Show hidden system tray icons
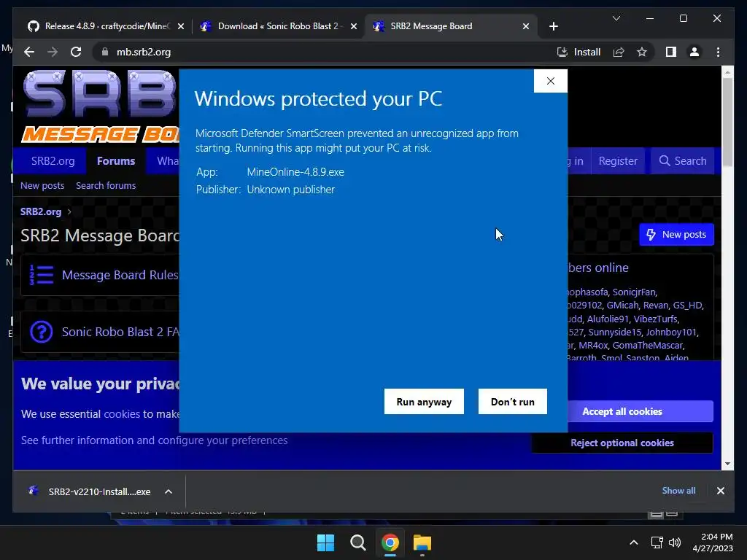Image resolution: width=747 pixels, height=560 pixels. pos(634,542)
